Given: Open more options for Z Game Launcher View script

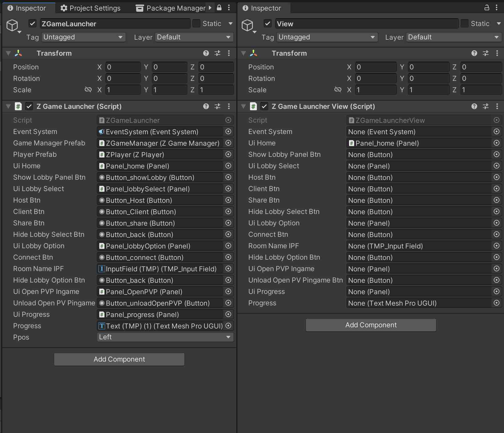Looking at the screenshot, I should (x=497, y=107).
